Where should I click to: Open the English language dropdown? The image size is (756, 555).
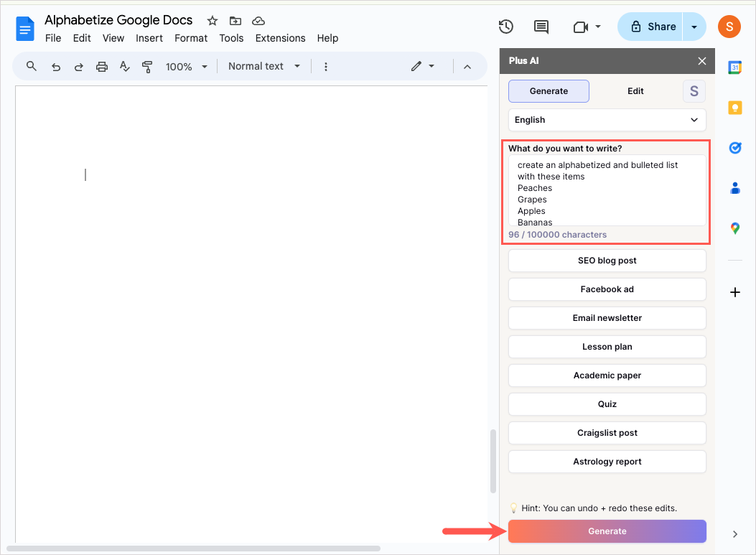click(x=607, y=120)
